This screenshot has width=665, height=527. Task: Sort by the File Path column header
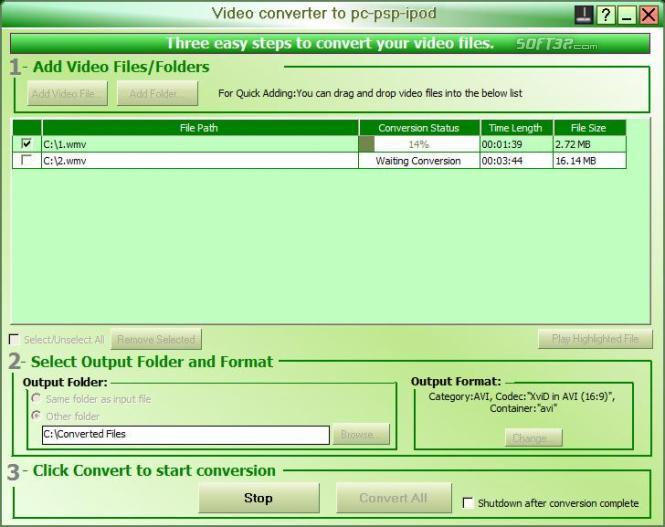click(199, 128)
